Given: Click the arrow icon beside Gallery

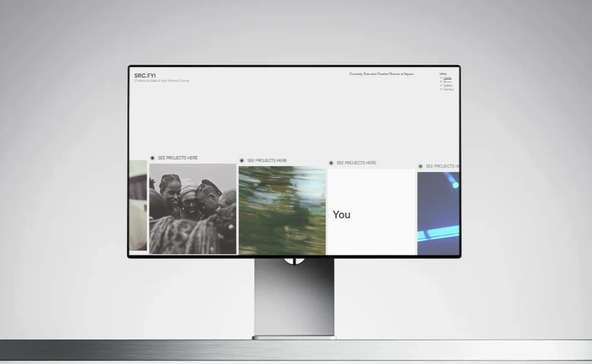Looking at the screenshot, I should 441,85.
